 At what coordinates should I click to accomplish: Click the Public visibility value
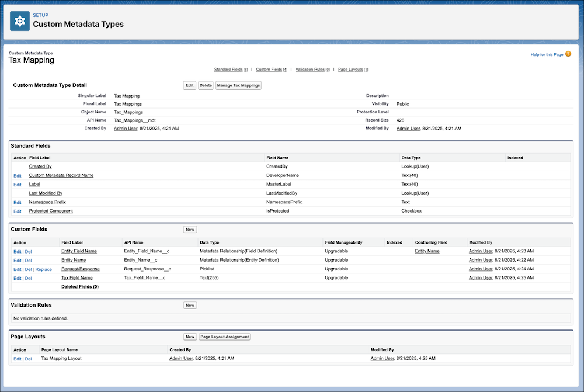[x=402, y=104]
